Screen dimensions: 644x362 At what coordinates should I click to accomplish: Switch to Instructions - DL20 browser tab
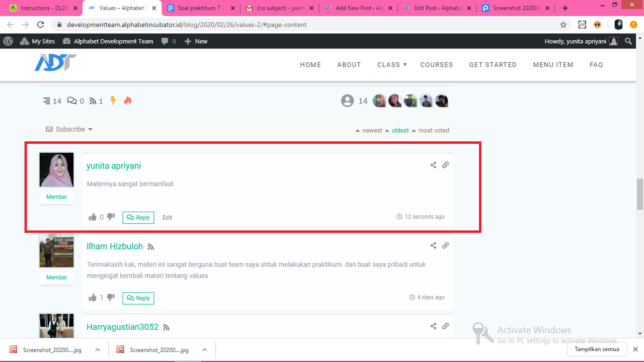(43, 8)
